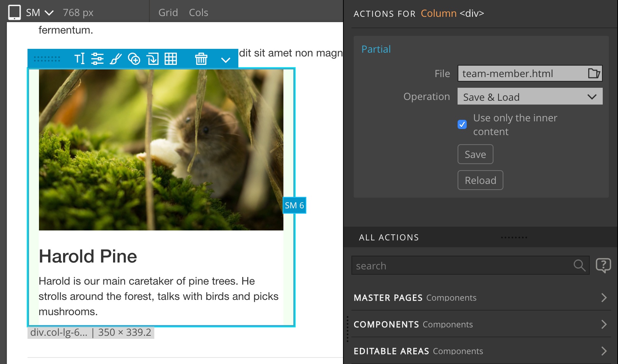Select the mouse photo image
The width and height of the screenshot is (618, 364).
coord(161,150)
